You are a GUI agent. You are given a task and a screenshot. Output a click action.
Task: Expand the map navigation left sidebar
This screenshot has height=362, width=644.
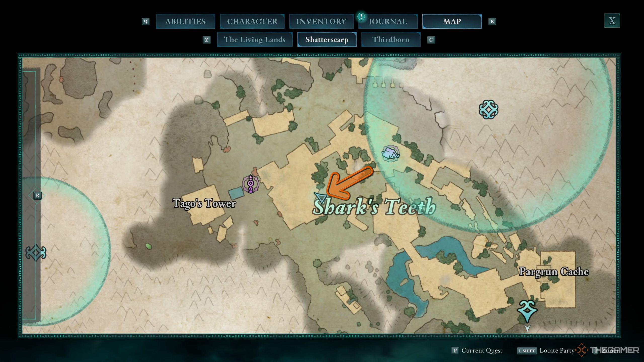[x=37, y=195]
